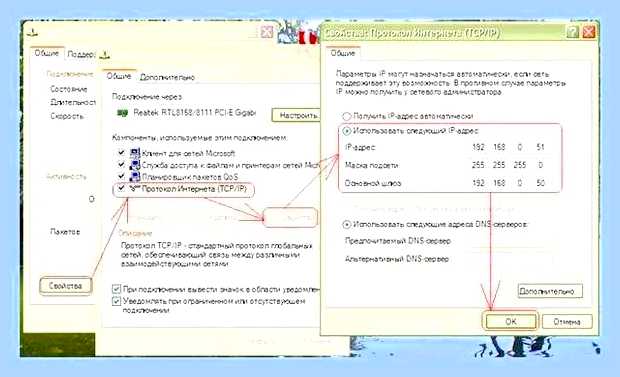This screenshot has height=377, width=620.
Task: Click the TCP/IP protocol icon
Action: [135, 189]
